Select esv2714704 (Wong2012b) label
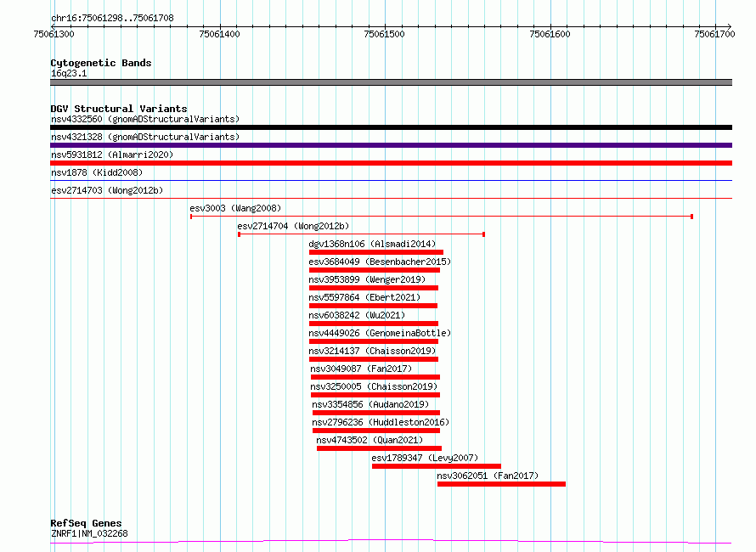 point(293,226)
